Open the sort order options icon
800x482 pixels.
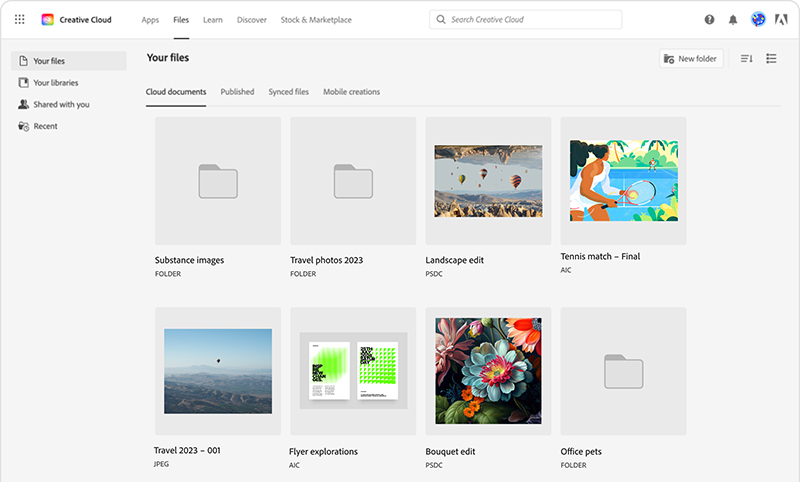pyautogui.click(x=746, y=59)
